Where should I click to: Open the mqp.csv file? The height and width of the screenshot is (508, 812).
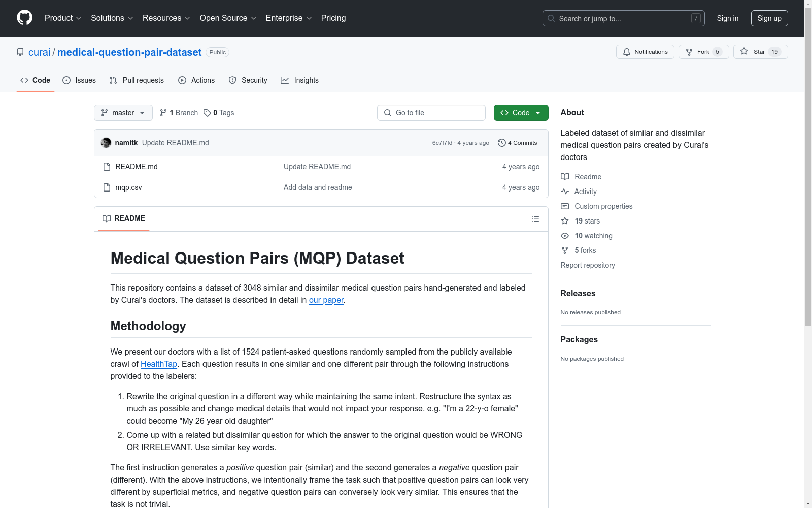click(x=128, y=187)
